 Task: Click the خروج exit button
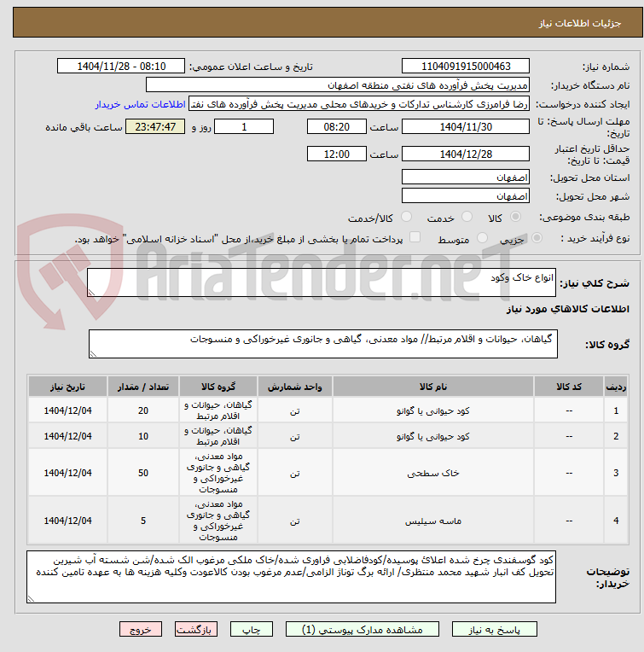tap(141, 630)
